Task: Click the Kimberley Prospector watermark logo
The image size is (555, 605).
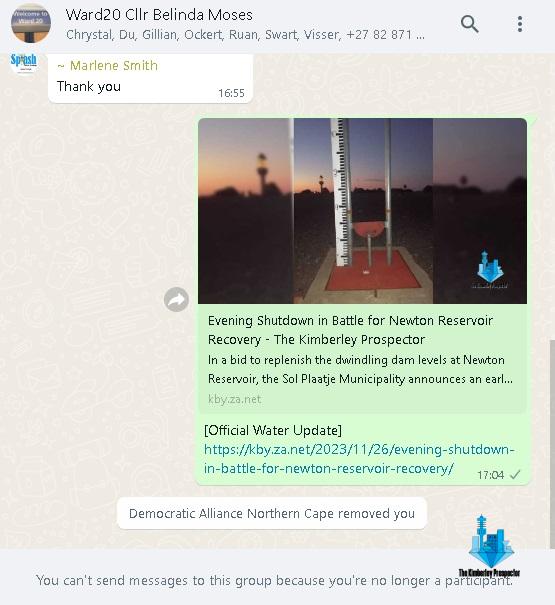Action: 490,546
